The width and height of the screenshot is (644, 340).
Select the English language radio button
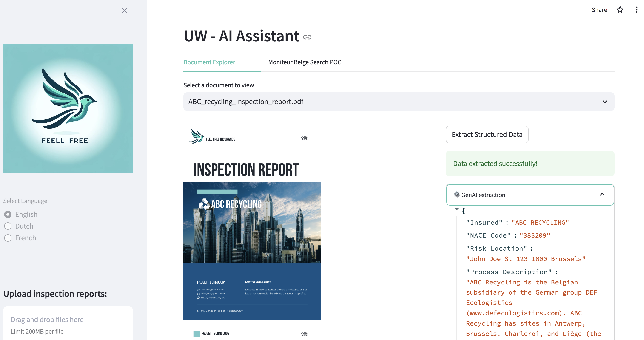point(8,214)
